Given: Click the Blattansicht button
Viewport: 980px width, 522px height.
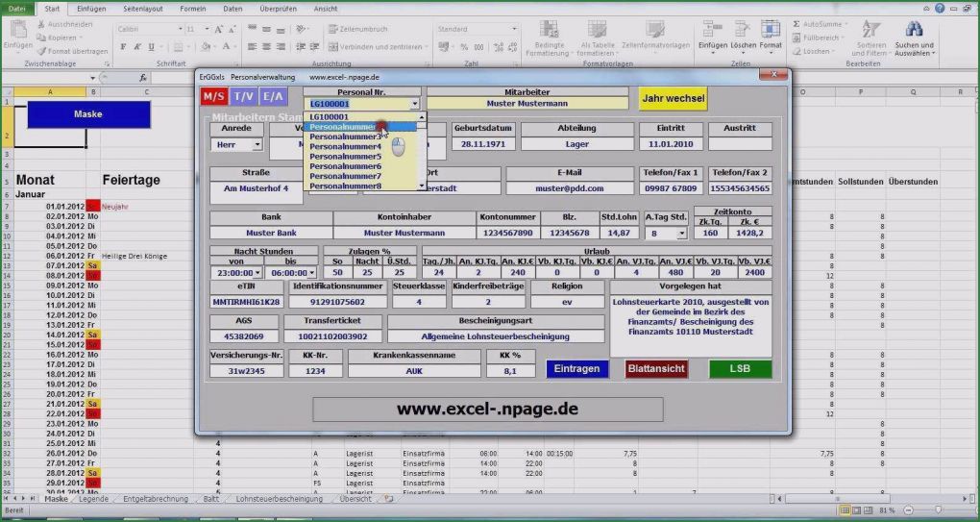Looking at the screenshot, I should (x=656, y=369).
